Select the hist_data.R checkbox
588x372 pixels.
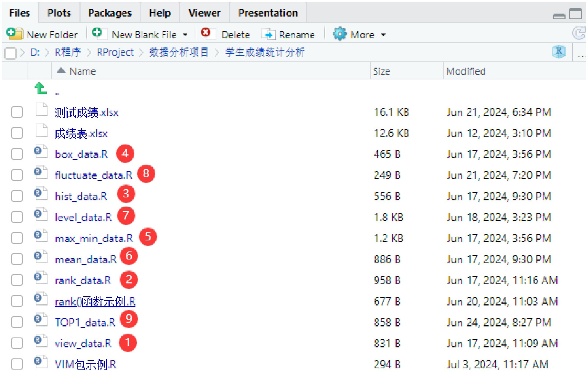tap(17, 196)
